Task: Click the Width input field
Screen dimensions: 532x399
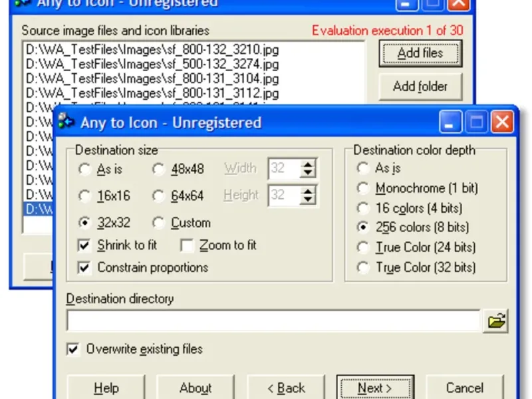Action: 285,168
